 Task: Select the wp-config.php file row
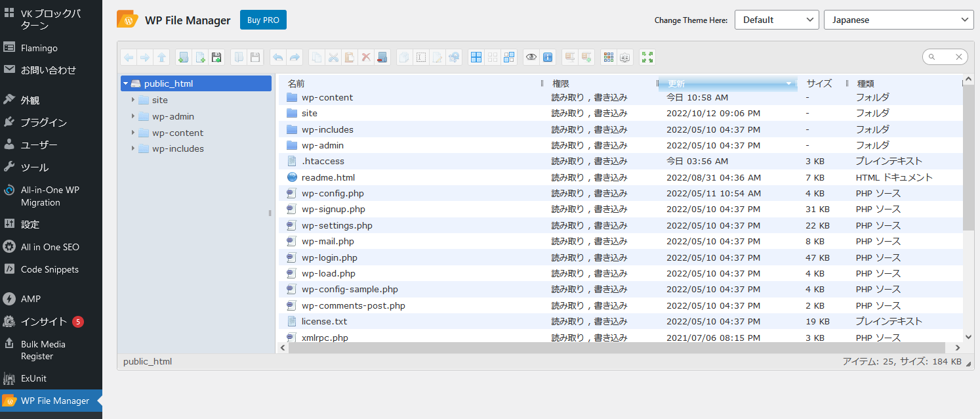point(621,193)
